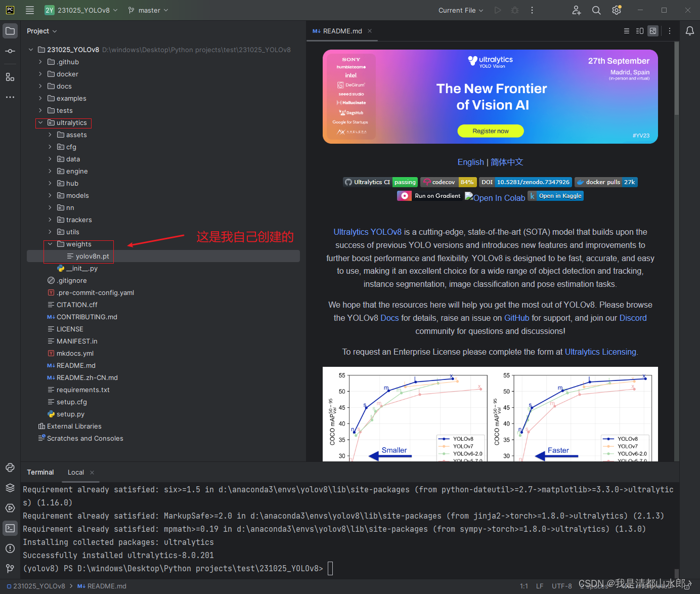Click the Discord link in README

click(x=633, y=318)
